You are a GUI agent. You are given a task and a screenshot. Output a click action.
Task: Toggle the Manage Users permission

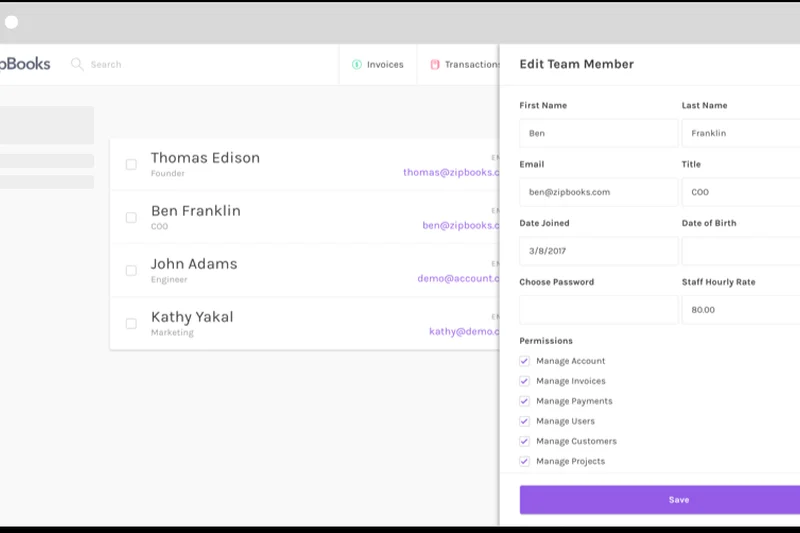[524, 421]
